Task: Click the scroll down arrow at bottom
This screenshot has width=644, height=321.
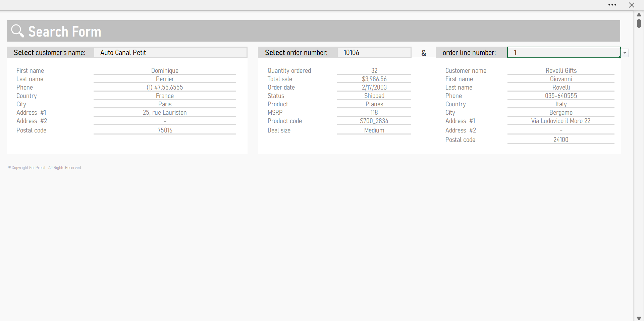Action: tap(639, 318)
